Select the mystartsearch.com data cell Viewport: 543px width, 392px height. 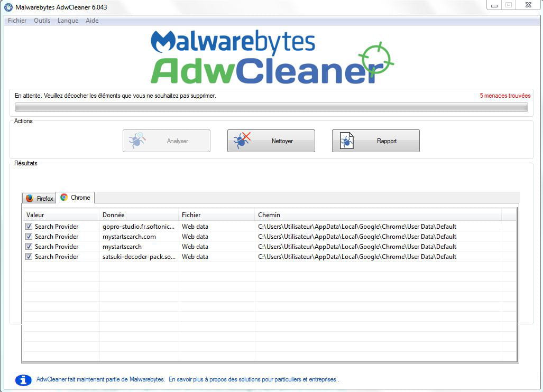point(129,237)
